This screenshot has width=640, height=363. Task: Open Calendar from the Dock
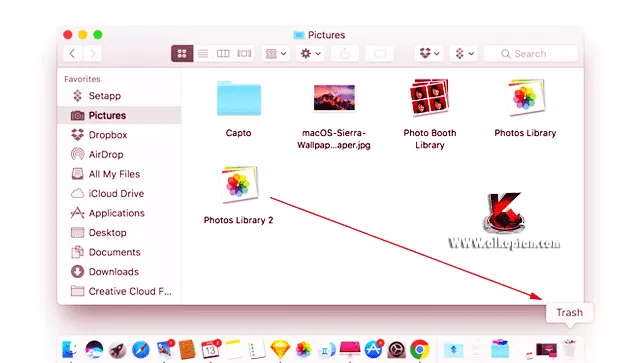point(211,350)
